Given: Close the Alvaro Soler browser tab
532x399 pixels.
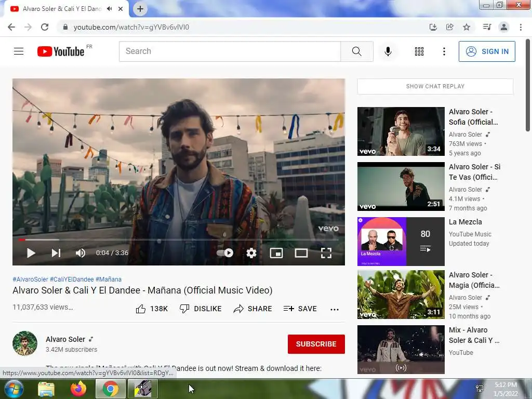Looking at the screenshot, I should (121, 9).
